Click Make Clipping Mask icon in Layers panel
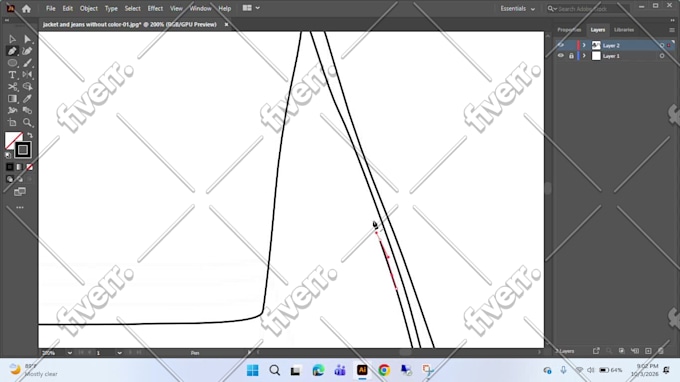Screen dimensions: 680x382 (x=622, y=351)
